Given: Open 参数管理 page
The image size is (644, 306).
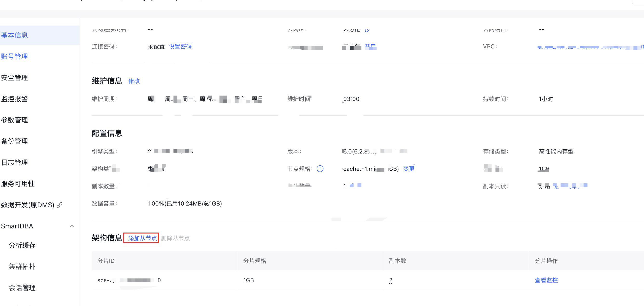Looking at the screenshot, I should (14, 120).
